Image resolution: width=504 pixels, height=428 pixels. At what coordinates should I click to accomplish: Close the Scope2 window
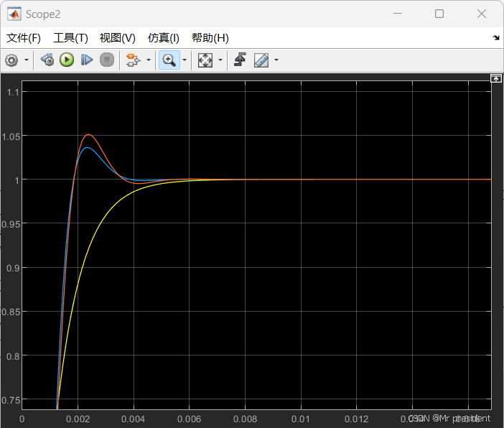[x=482, y=14]
